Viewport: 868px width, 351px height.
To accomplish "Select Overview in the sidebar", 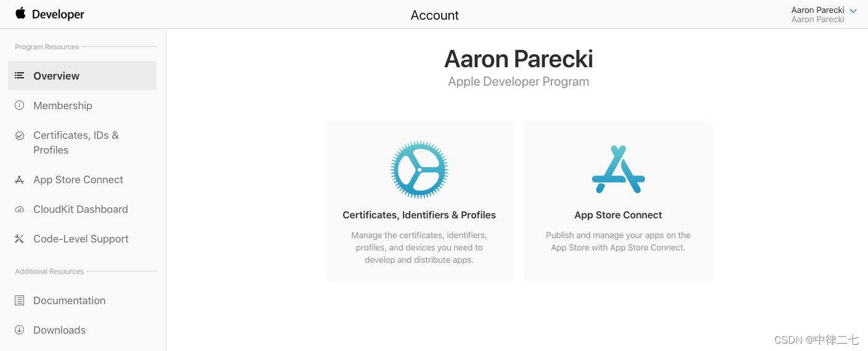I will (x=82, y=75).
